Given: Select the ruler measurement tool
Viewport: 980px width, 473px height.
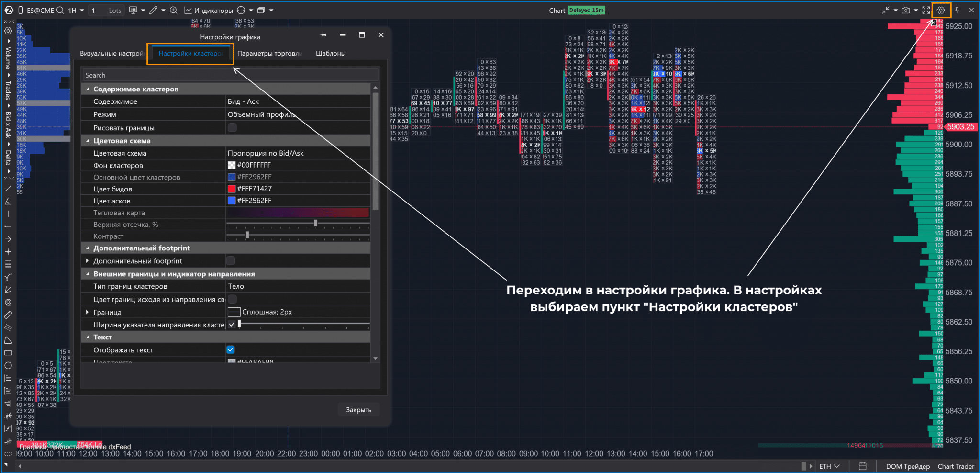Looking at the screenshot, I should (8, 315).
